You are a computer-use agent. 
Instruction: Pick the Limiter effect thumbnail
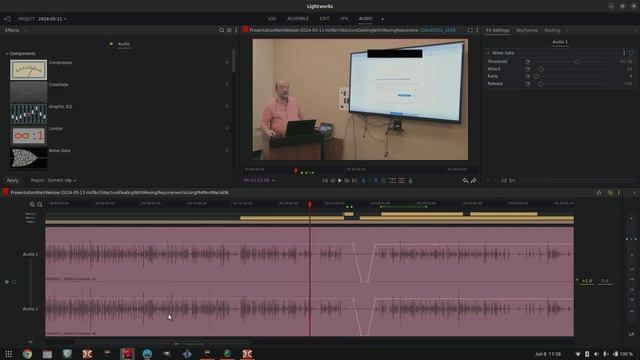[x=29, y=136]
